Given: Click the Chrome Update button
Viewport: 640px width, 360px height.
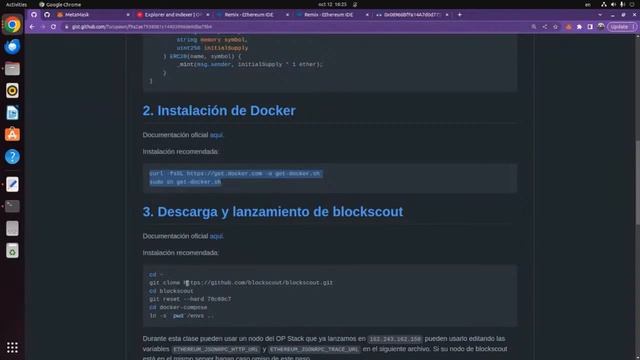Looking at the screenshot, I should 622,27.
